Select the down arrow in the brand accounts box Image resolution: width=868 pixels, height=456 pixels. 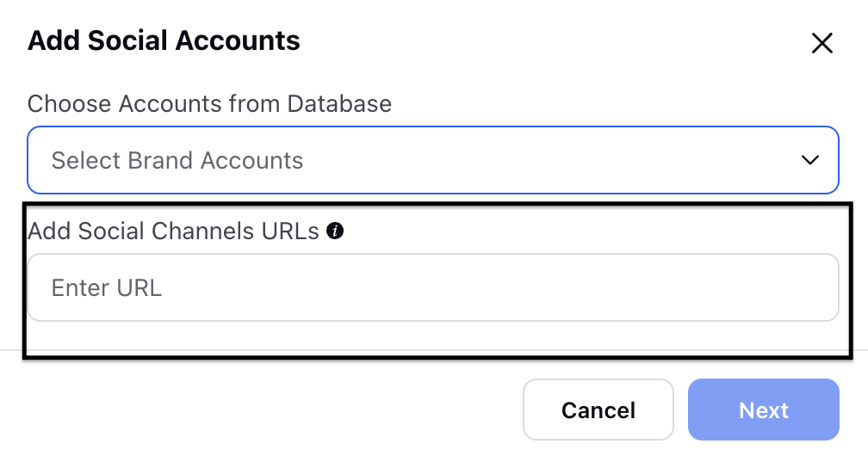[x=809, y=160]
